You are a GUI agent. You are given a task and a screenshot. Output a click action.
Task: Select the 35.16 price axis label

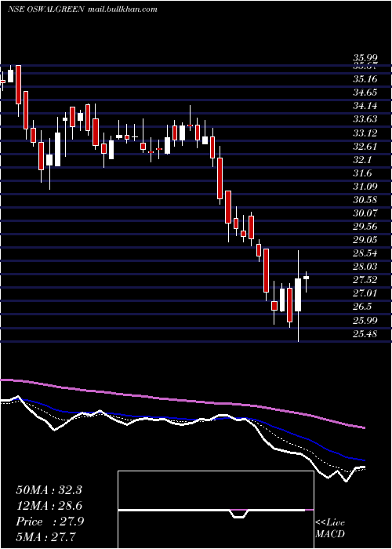365,79
